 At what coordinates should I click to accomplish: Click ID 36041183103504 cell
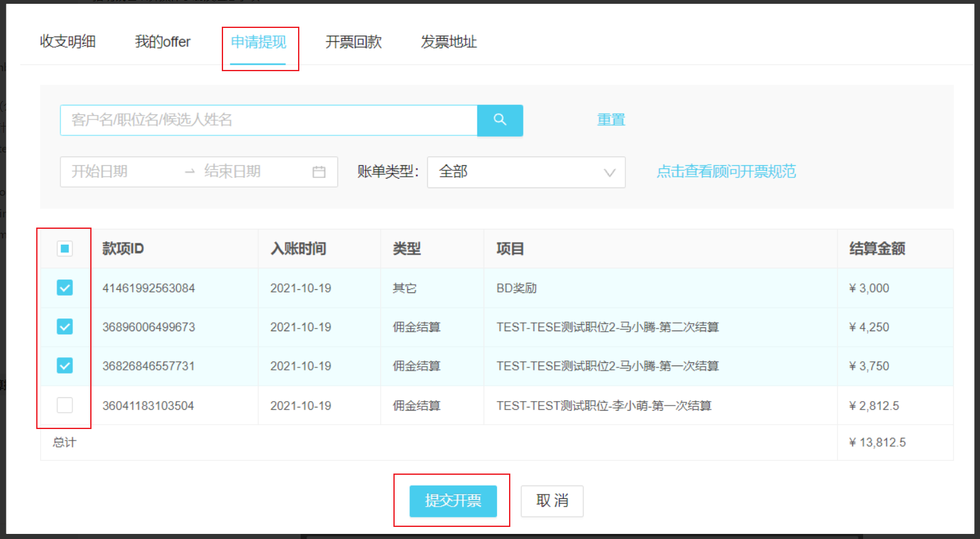point(148,406)
